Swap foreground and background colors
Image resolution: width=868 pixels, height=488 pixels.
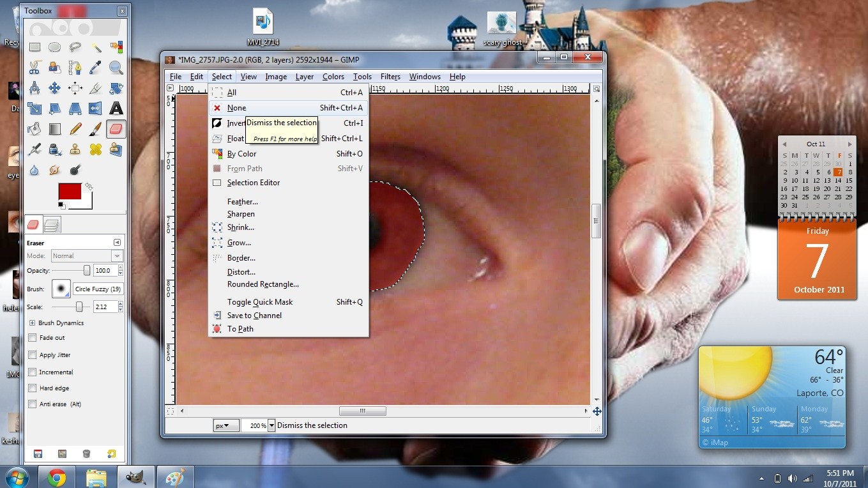(x=89, y=187)
